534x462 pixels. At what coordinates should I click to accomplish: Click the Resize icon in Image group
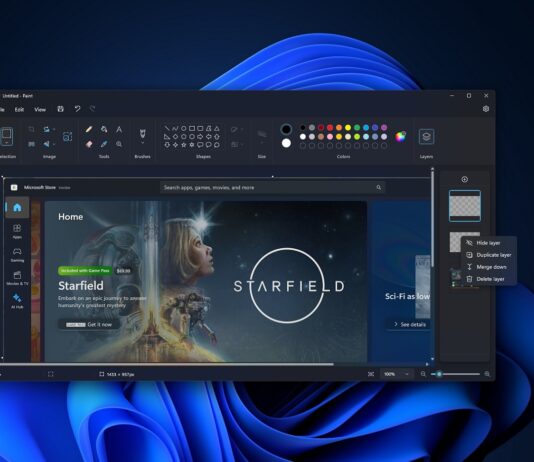[31, 144]
